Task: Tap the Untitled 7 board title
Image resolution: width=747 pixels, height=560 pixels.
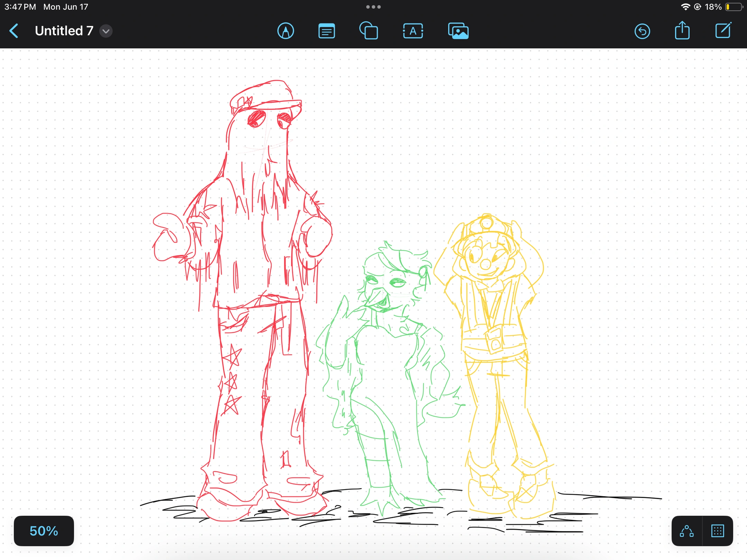Action: pyautogui.click(x=64, y=31)
